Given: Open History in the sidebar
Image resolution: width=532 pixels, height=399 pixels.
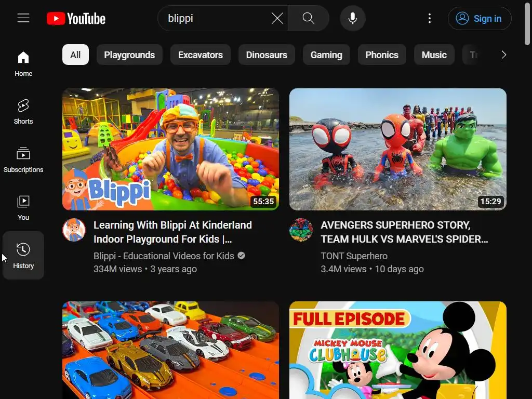Looking at the screenshot, I should point(23,256).
